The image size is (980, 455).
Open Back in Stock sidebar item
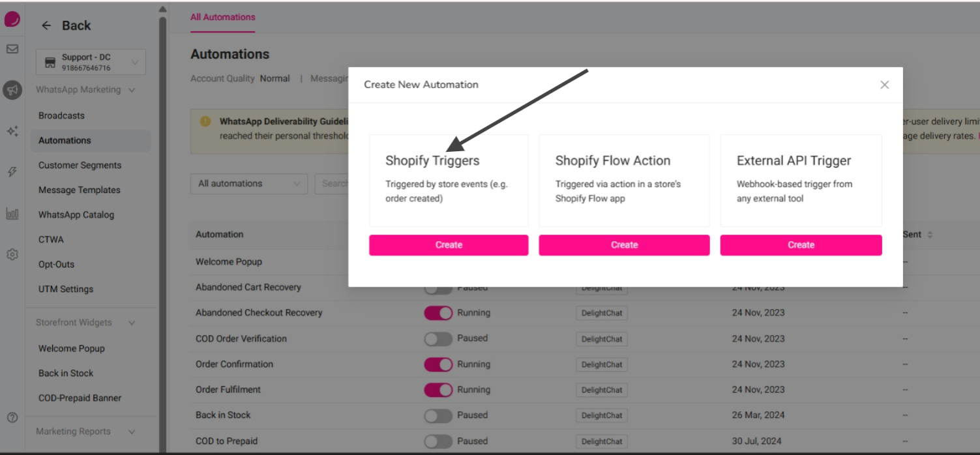click(x=66, y=374)
